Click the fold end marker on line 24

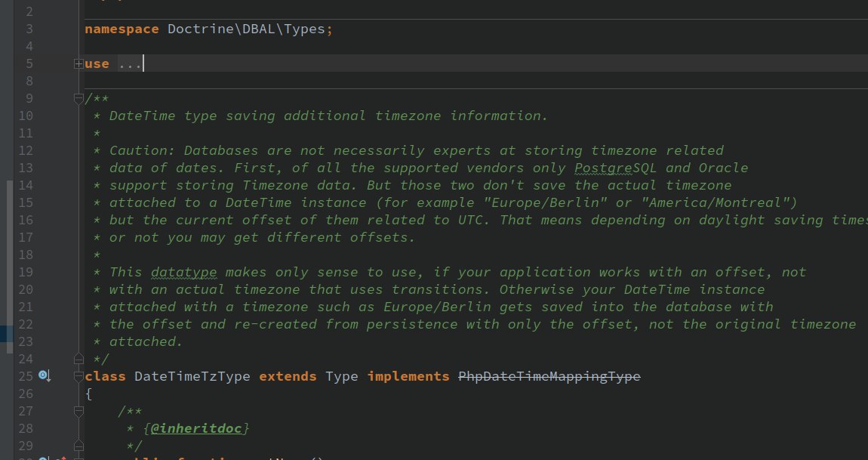pos(78,359)
